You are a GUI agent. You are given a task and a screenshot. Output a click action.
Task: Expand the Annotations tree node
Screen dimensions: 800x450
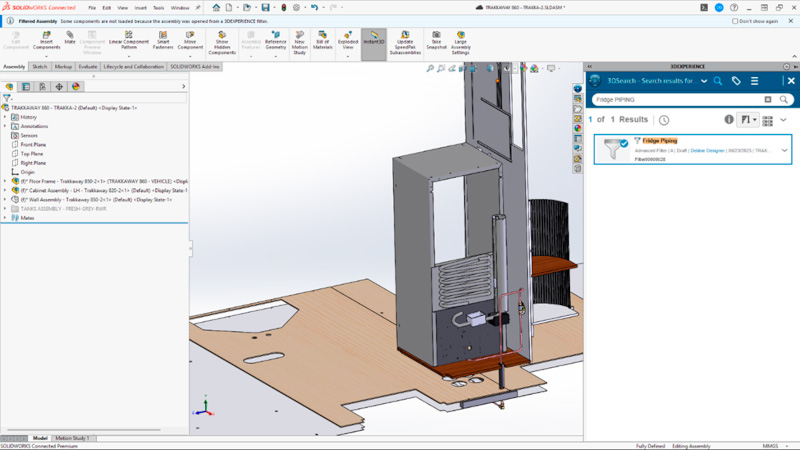click(x=5, y=126)
